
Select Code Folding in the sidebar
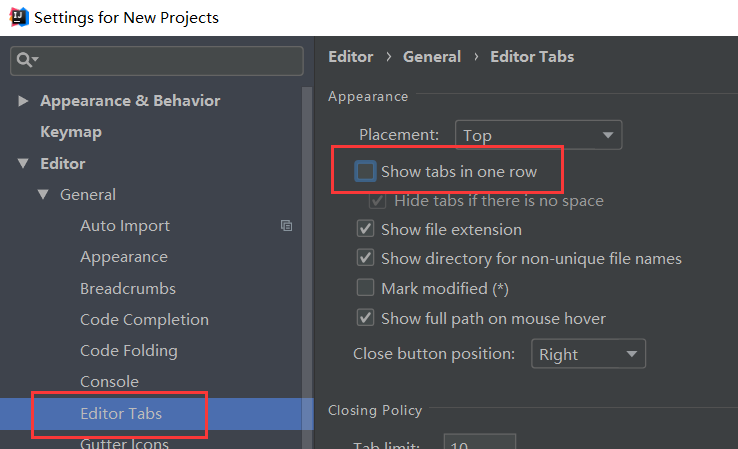tap(129, 351)
